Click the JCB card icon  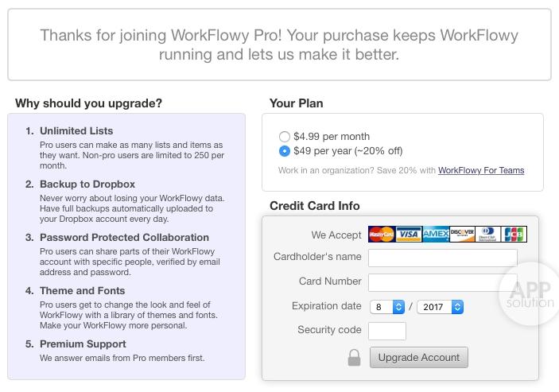click(514, 235)
